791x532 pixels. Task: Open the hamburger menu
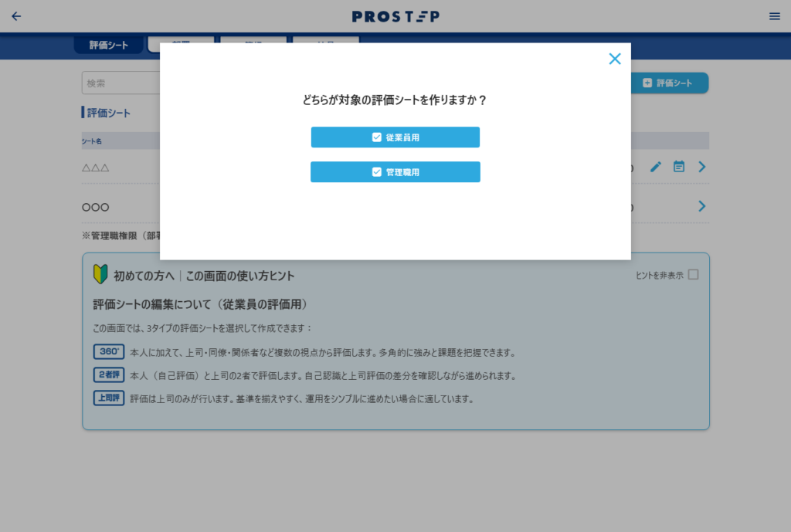[x=774, y=16]
